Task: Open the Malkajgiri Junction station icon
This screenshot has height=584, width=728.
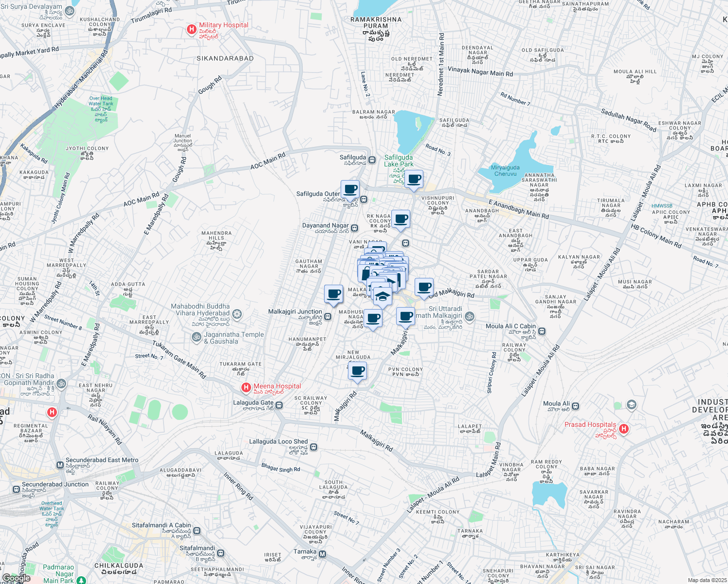Action: click(328, 317)
